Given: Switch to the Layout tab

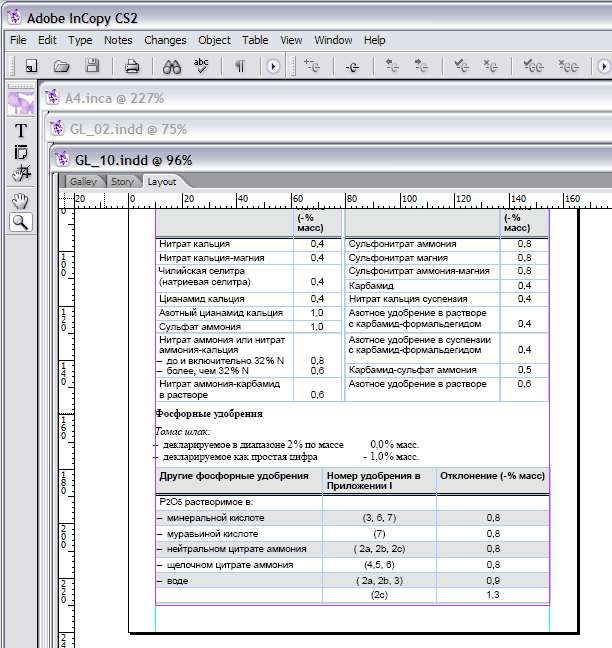Looking at the screenshot, I should (x=162, y=181).
